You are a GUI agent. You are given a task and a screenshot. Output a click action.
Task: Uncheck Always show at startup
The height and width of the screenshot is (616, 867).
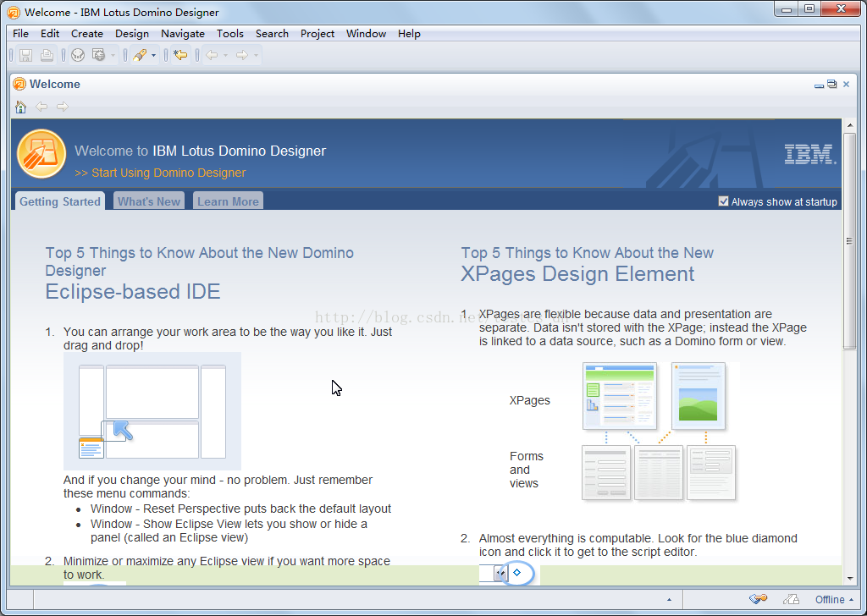tap(723, 201)
